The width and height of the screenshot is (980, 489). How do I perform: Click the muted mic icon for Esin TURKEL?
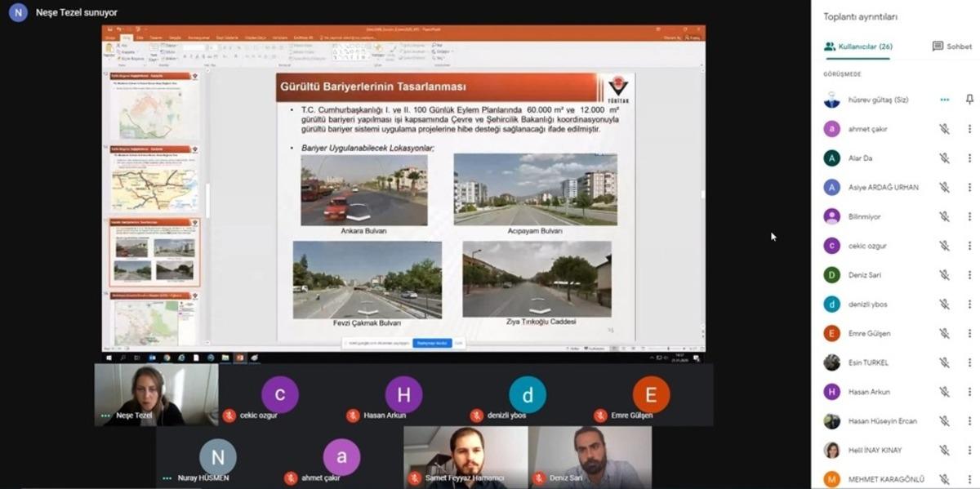pyautogui.click(x=944, y=362)
